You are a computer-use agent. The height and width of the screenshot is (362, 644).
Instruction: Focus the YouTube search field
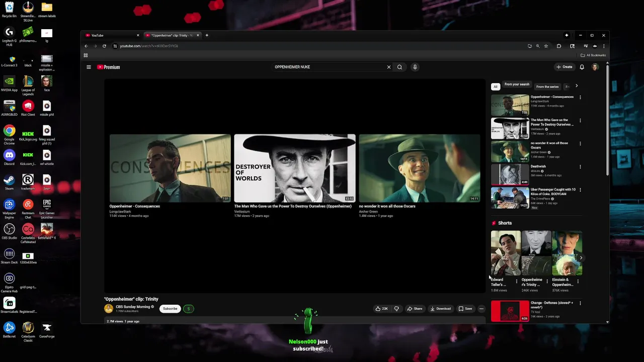point(330,67)
